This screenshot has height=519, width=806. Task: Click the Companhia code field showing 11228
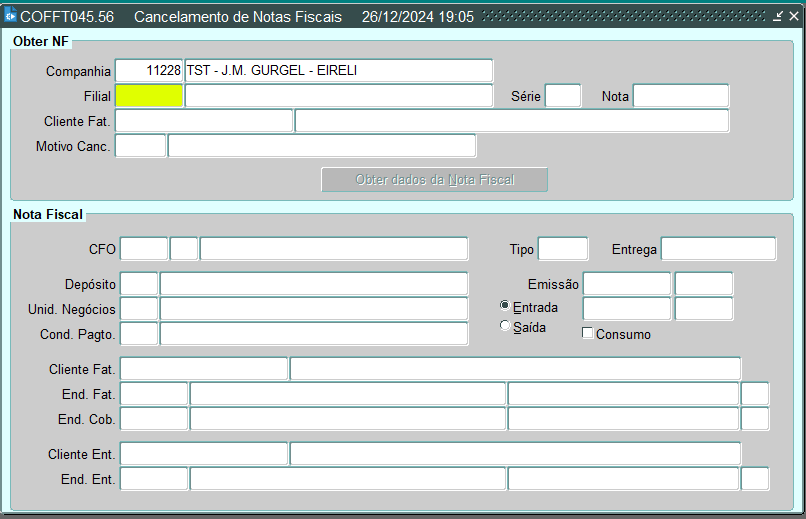[x=149, y=71]
